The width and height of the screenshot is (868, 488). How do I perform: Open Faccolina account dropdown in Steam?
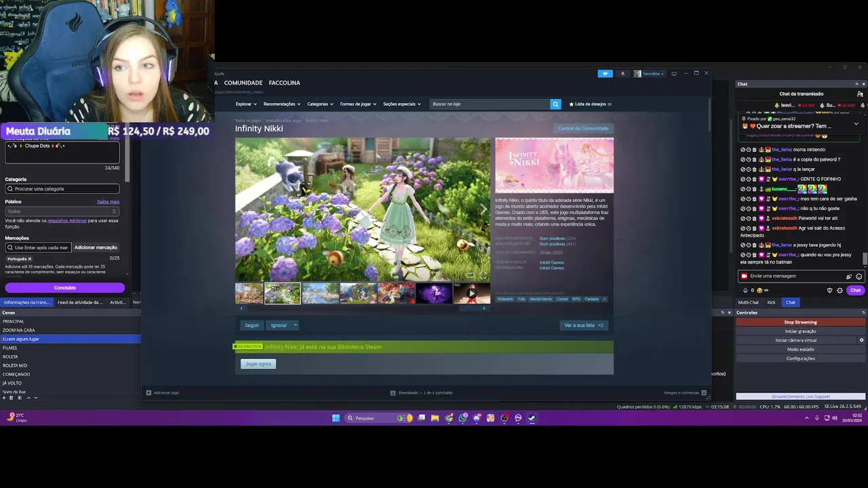[x=649, y=73]
